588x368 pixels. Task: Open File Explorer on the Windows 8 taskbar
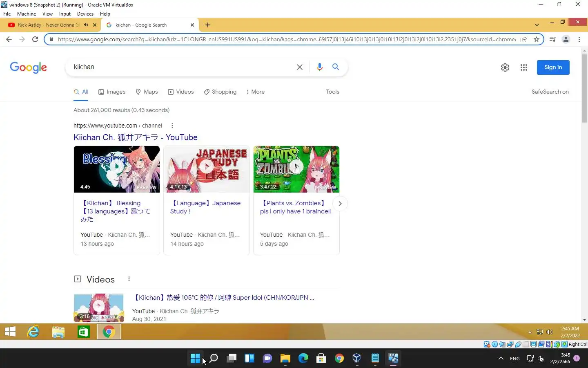pyautogui.click(x=58, y=332)
